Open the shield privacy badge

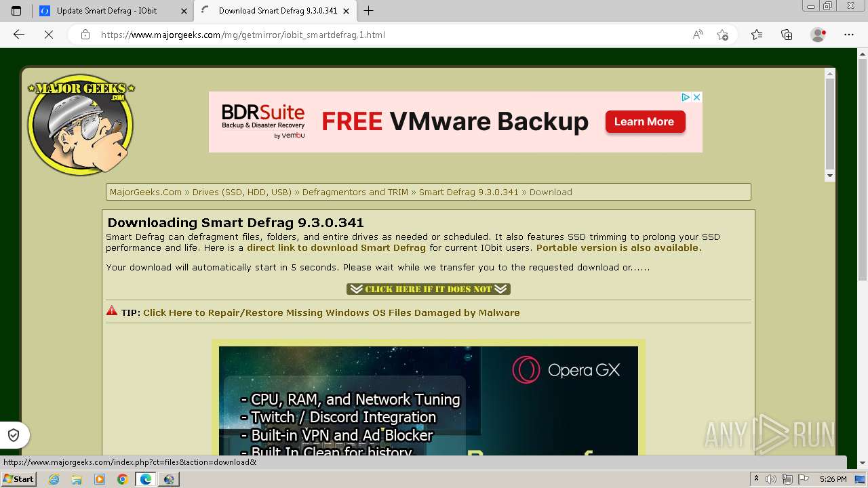click(x=14, y=435)
